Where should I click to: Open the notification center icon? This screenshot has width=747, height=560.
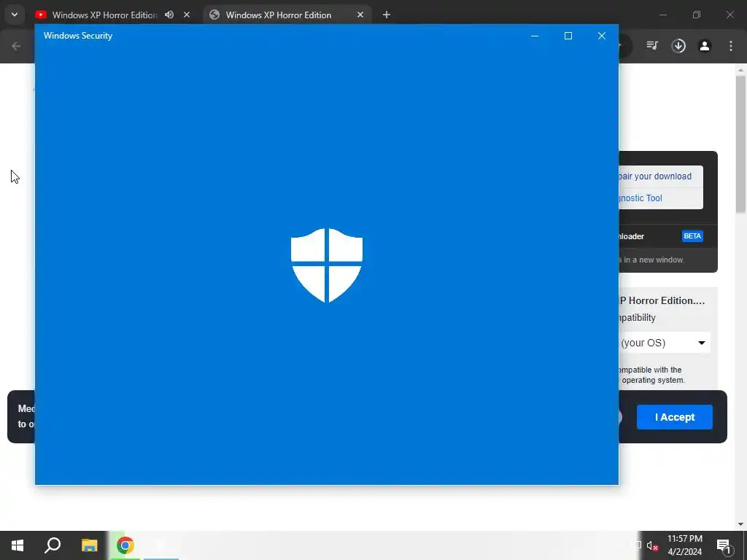[724, 545]
